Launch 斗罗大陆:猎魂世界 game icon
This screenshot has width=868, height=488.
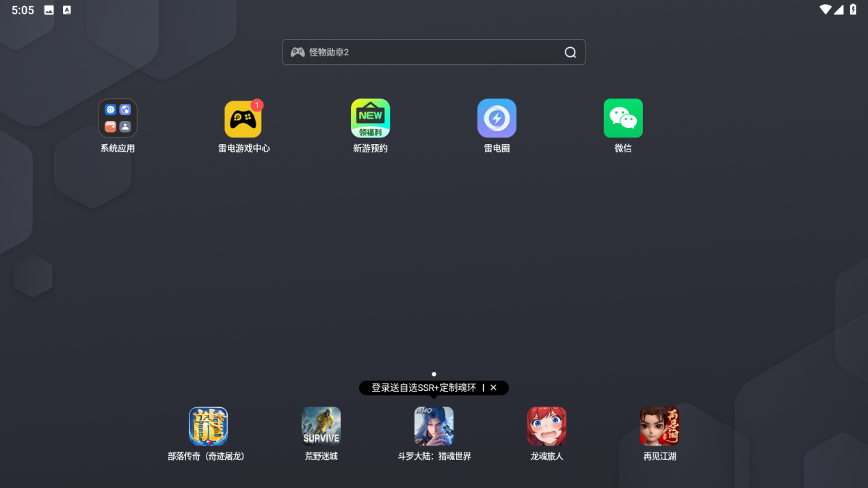(x=434, y=426)
